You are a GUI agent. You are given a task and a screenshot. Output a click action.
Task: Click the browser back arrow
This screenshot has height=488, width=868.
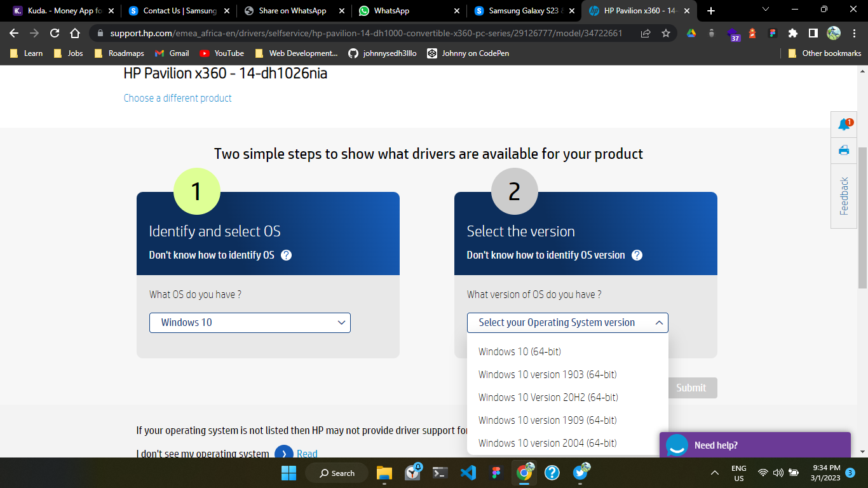14,33
